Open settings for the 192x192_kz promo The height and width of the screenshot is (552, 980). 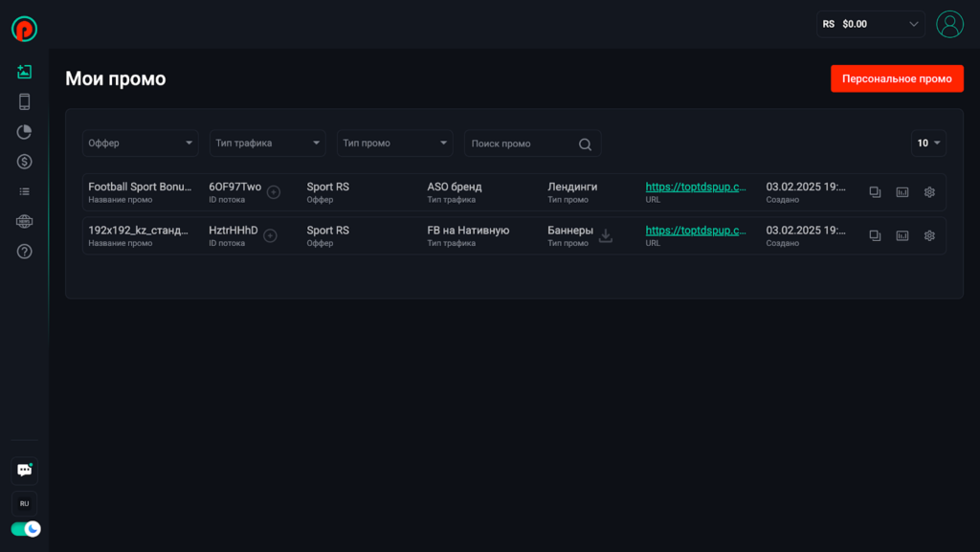[x=929, y=236]
